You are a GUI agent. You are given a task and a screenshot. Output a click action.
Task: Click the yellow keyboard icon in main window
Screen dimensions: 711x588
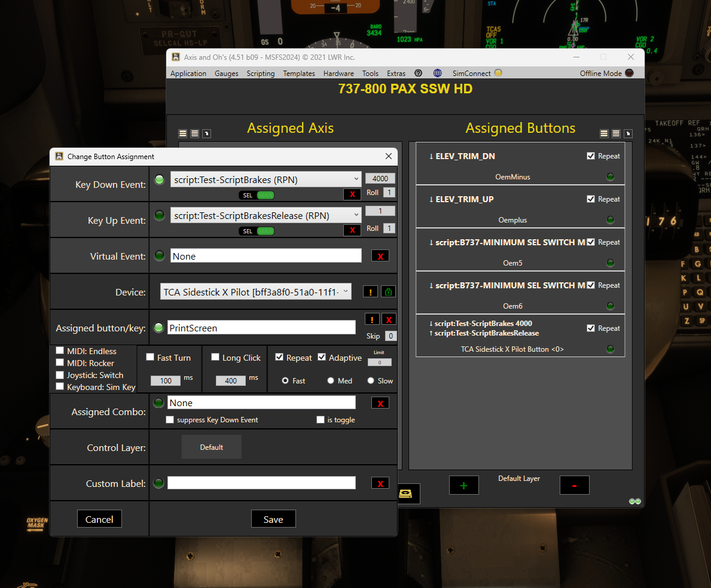[x=405, y=493]
